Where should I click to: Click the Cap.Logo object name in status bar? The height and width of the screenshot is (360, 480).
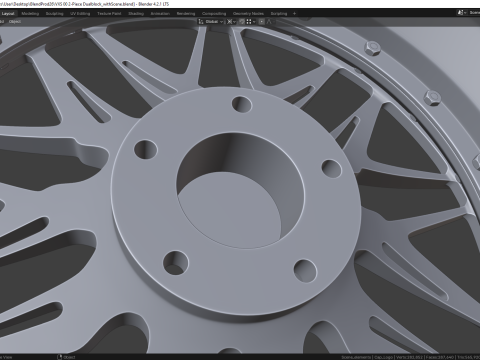(x=384, y=357)
